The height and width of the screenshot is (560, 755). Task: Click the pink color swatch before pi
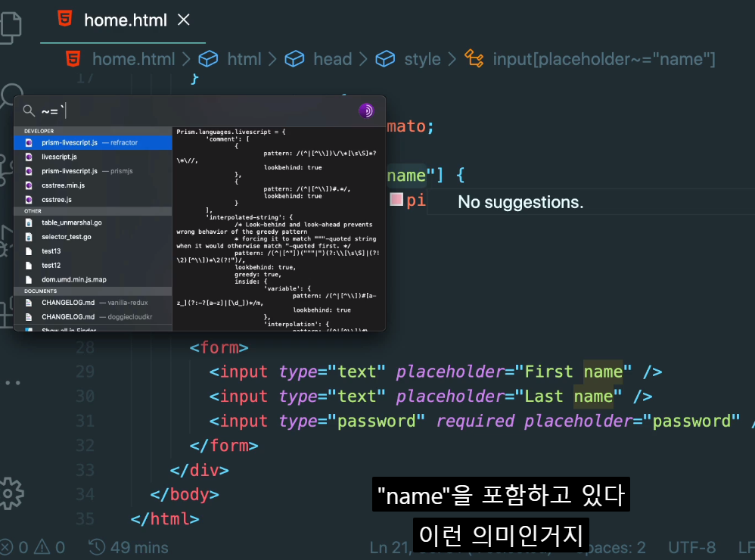(x=396, y=199)
